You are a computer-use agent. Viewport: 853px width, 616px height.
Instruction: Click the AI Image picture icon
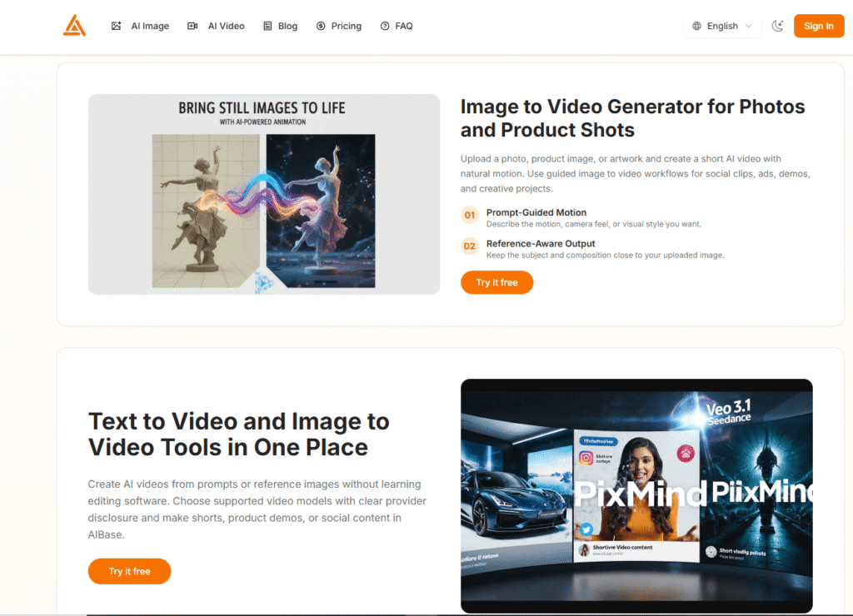click(x=116, y=26)
